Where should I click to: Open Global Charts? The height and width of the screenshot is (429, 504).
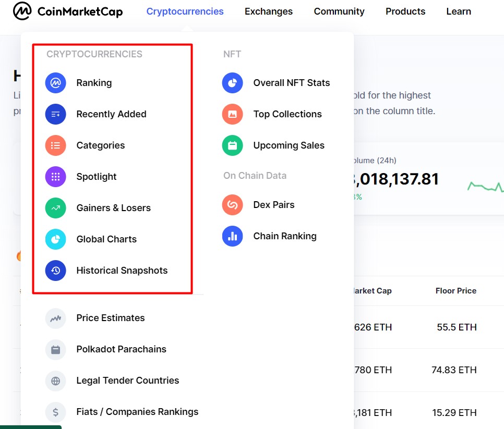[106, 239]
